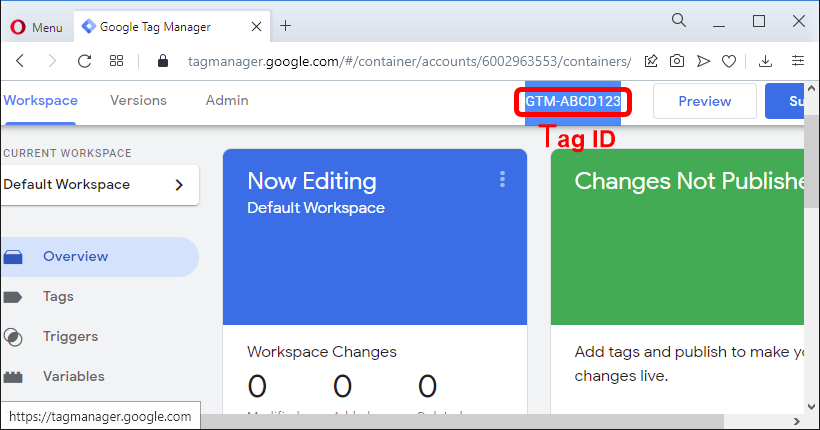View site security padlock info
The width and height of the screenshot is (820, 430).
click(163, 61)
